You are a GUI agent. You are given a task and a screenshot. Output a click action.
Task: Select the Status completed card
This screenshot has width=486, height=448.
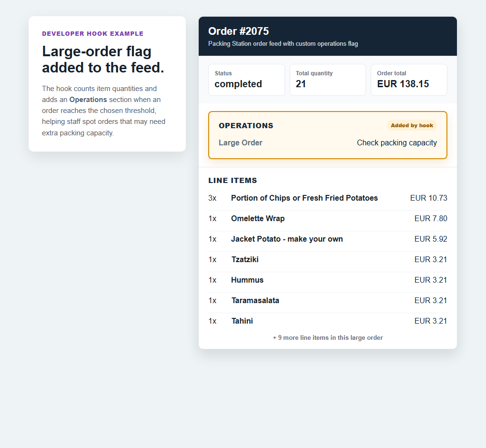[246, 80]
